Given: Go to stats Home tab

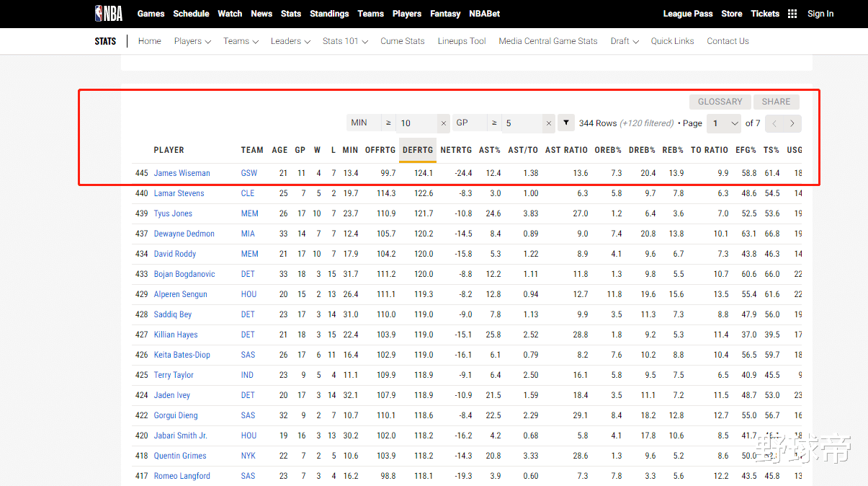Looking at the screenshot, I should point(150,41).
